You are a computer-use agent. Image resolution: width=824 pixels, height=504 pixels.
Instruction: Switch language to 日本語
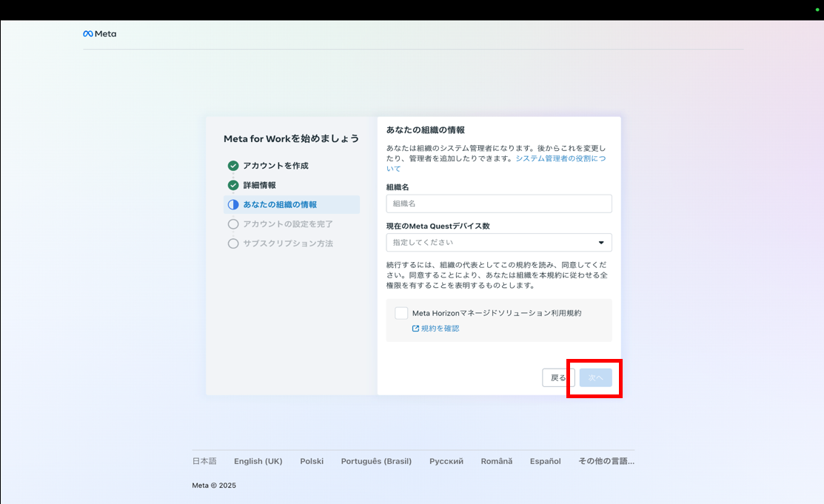pos(204,461)
